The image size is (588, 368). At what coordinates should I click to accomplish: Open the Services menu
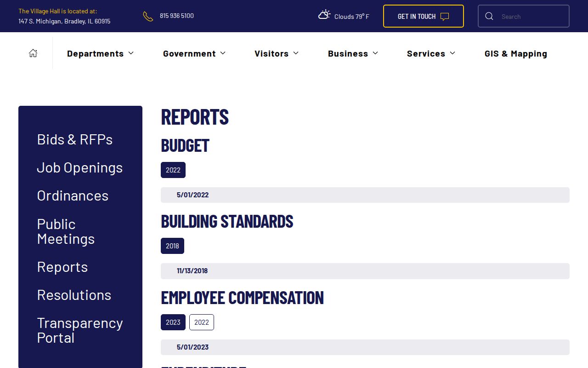(426, 53)
